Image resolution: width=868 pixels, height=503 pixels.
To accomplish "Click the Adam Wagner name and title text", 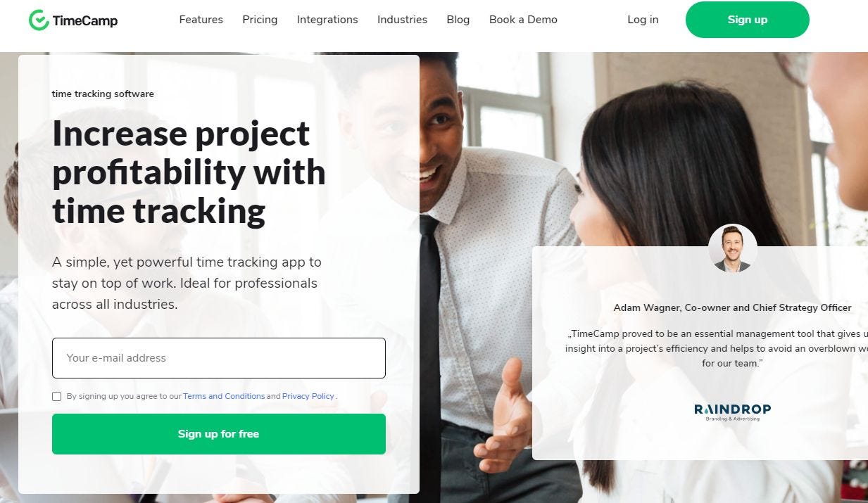I will pyautogui.click(x=732, y=307).
